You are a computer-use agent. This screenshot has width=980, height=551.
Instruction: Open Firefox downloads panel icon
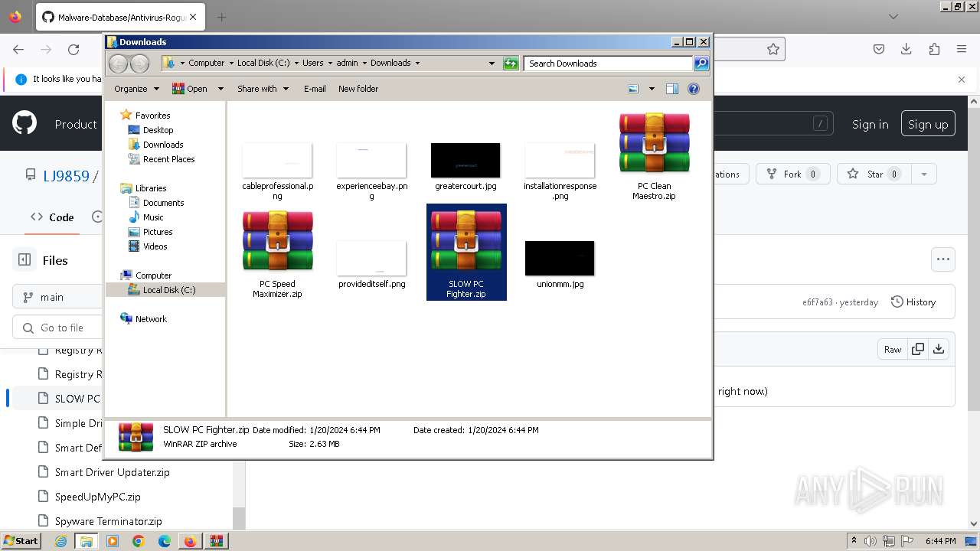[906, 50]
